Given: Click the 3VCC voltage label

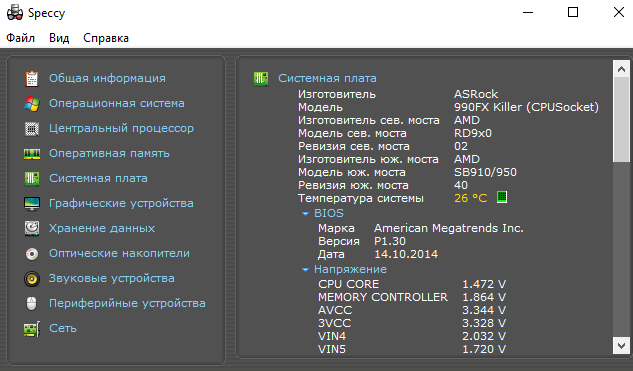Looking at the screenshot, I should tap(334, 323).
